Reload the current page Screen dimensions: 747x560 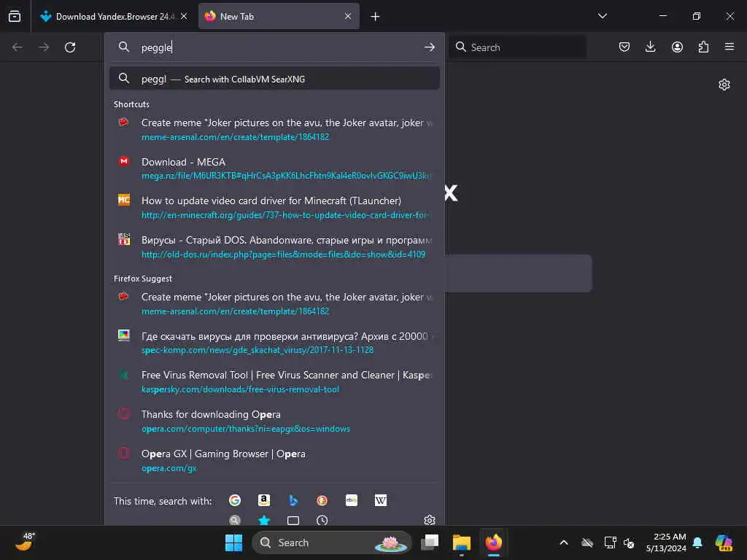tap(70, 47)
